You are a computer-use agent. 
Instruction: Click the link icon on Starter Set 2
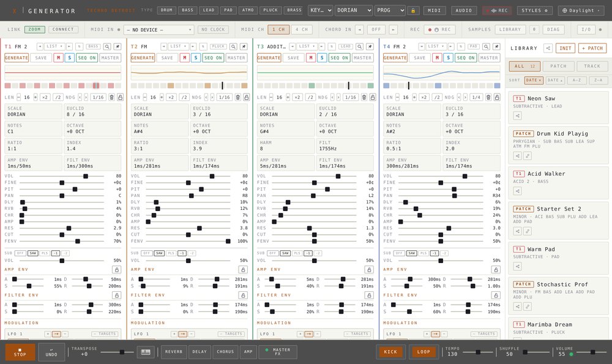(x=527, y=231)
